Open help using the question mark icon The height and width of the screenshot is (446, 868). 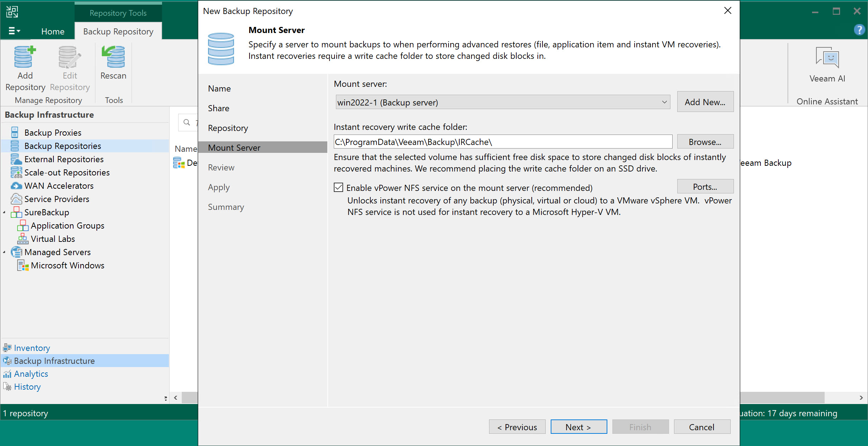(859, 30)
